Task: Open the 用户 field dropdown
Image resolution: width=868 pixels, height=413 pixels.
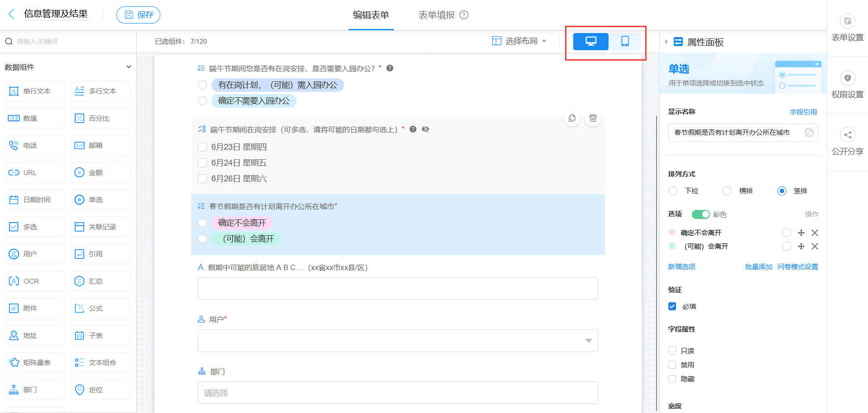Action: (x=588, y=340)
